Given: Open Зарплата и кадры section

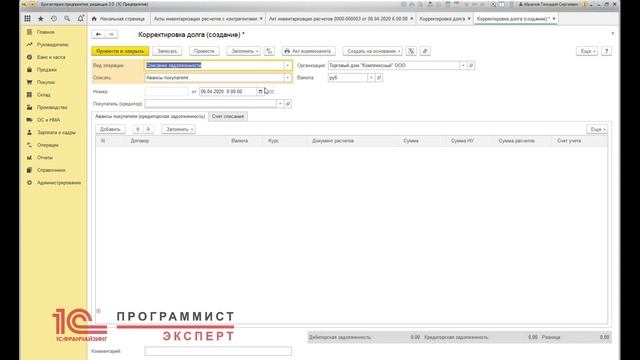Looking at the screenshot, I should (x=56, y=132).
